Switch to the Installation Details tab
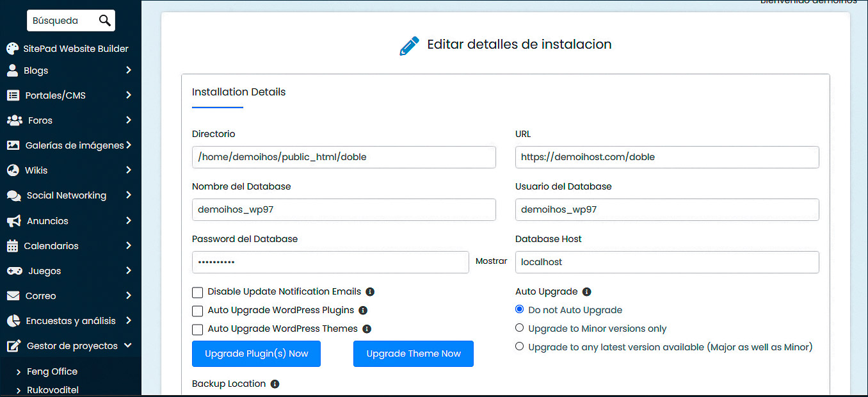 tap(238, 92)
